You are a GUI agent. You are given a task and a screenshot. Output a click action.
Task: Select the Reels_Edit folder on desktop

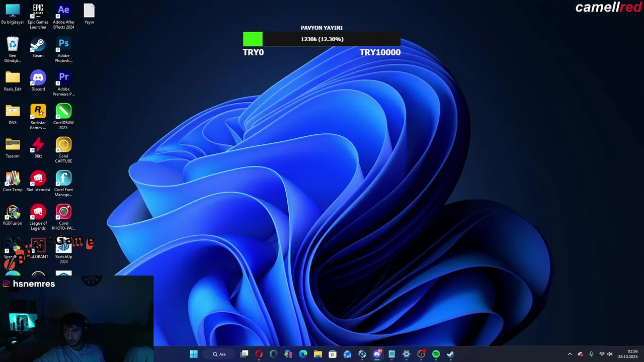[x=13, y=81]
